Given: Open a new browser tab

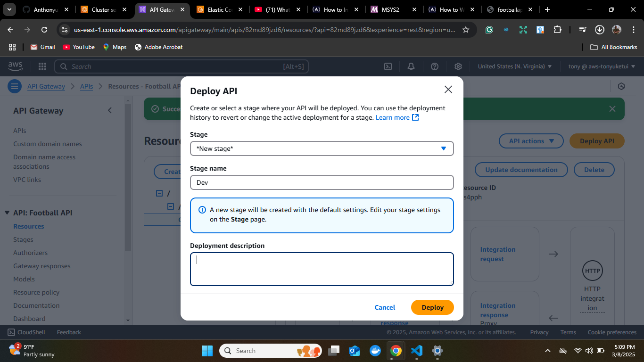Looking at the screenshot, I should point(547,9).
